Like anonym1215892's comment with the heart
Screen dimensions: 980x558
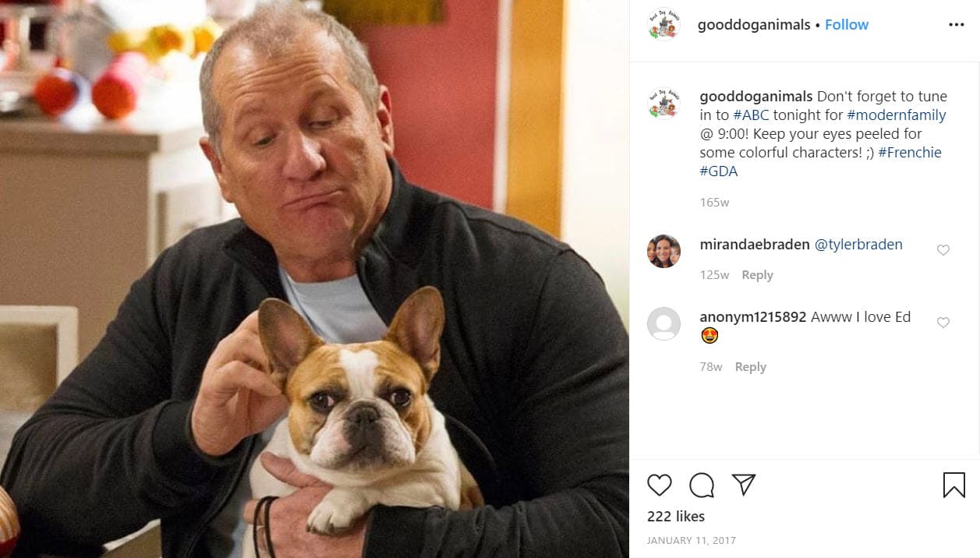943,323
